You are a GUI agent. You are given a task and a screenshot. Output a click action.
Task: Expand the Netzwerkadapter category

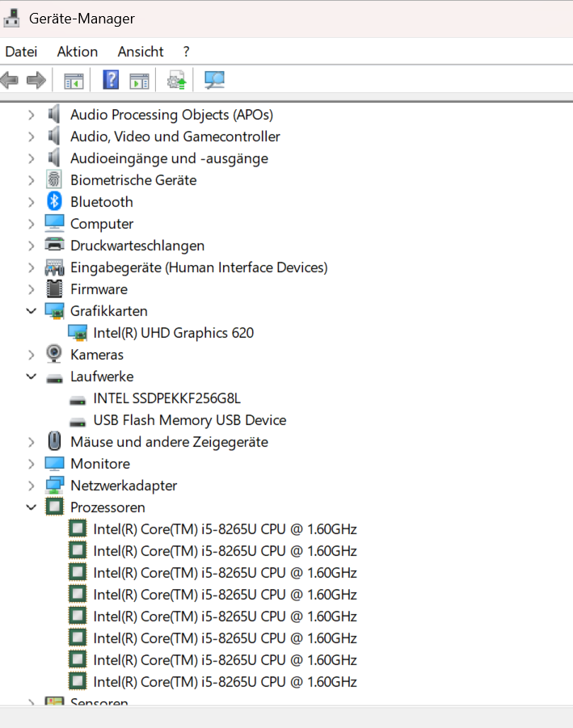[x=31, y=486]
